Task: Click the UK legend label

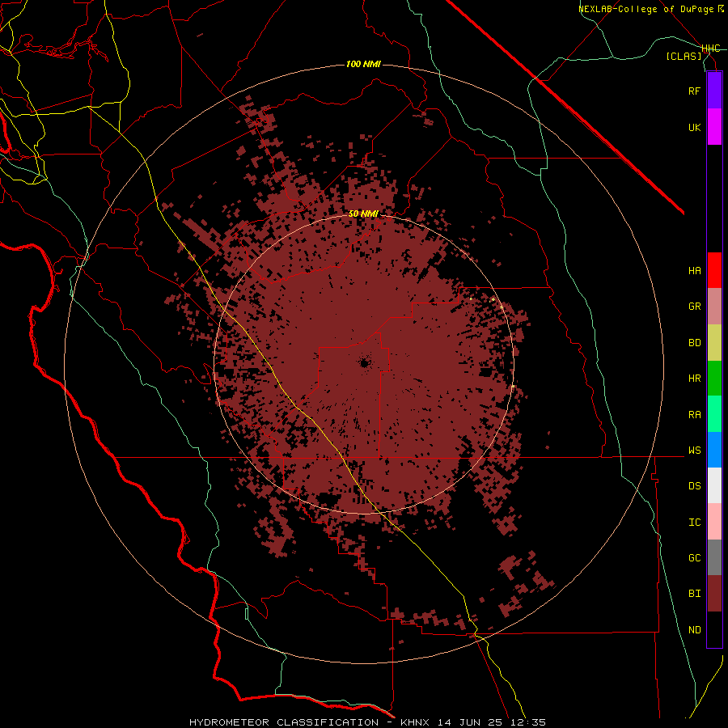Action: coord(694,127)
